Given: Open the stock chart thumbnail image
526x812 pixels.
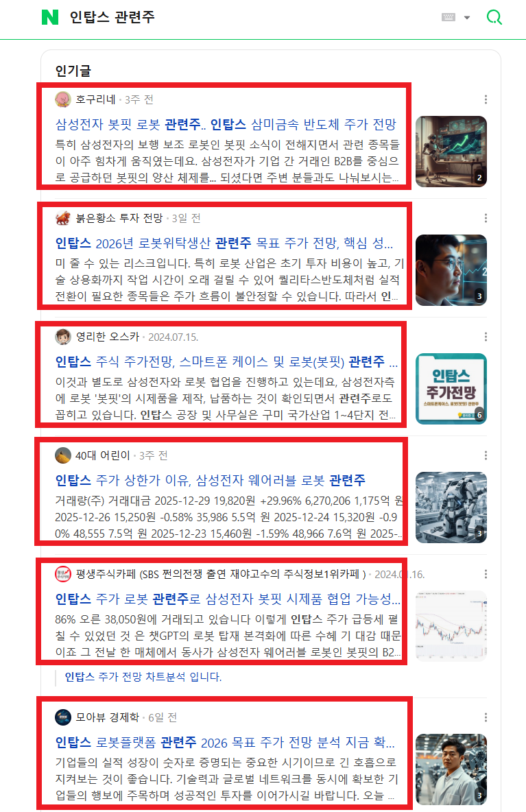Looking at the screenshot, I should pyautogui.click(x=451, y=626).
